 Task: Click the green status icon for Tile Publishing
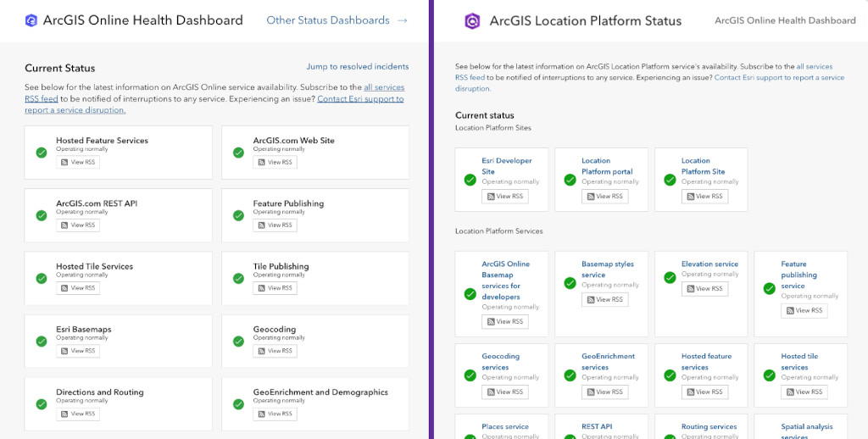[238, 279]
